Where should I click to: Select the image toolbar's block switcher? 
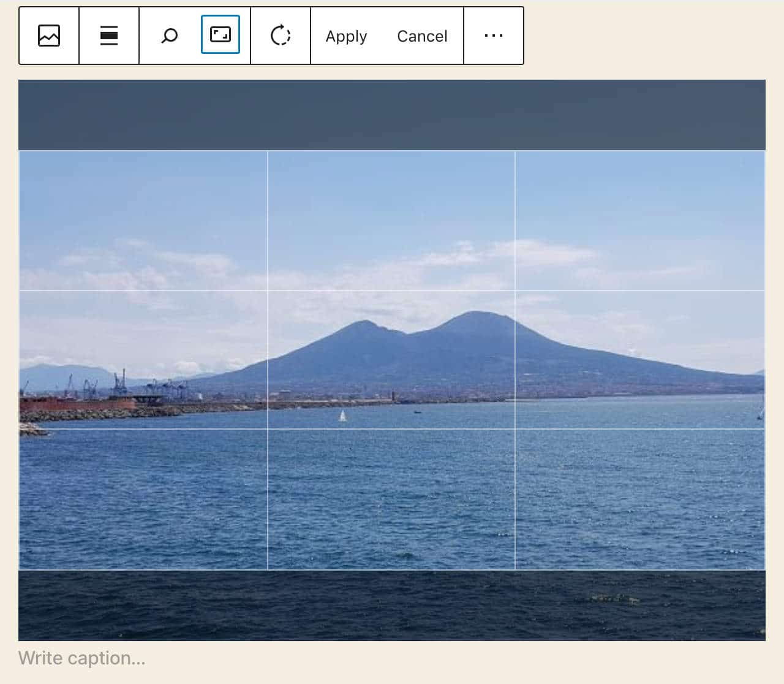(48, 36)
